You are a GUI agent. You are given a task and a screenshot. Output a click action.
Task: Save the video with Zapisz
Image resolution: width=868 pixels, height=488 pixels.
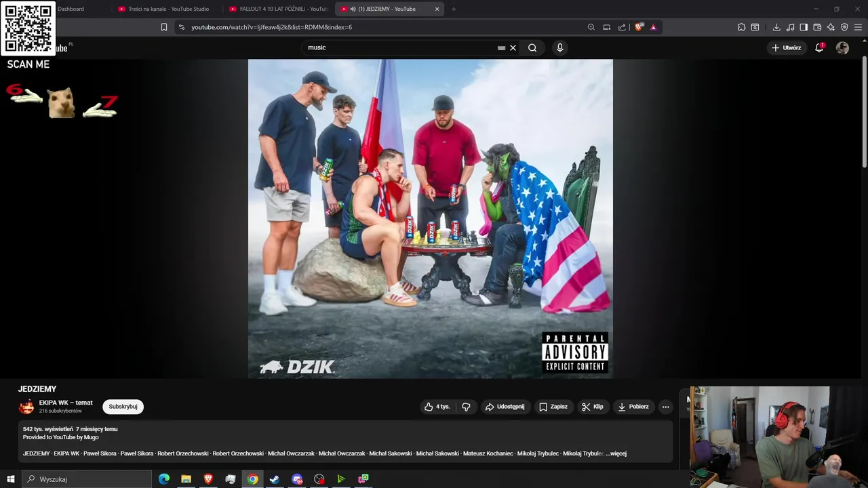[553, 407]
